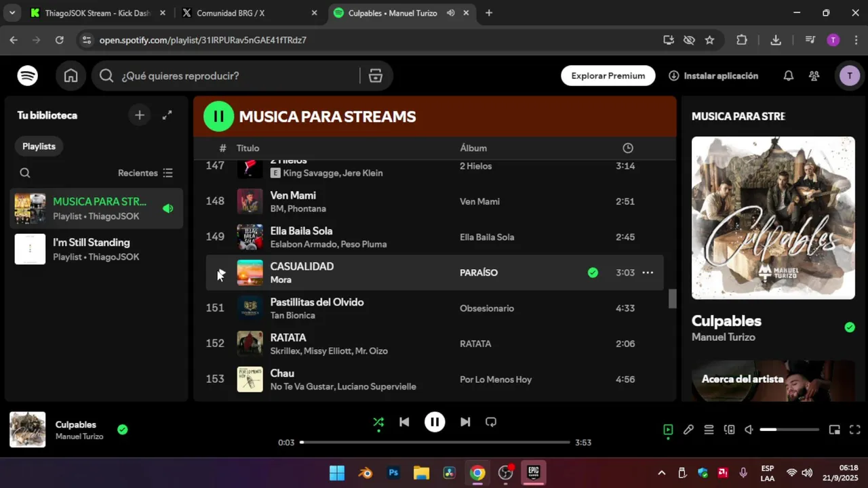Viewport: 868px width, 488px height.
Task: Go back in browser history
Action: pyautogui.click(x=14, y=40)
